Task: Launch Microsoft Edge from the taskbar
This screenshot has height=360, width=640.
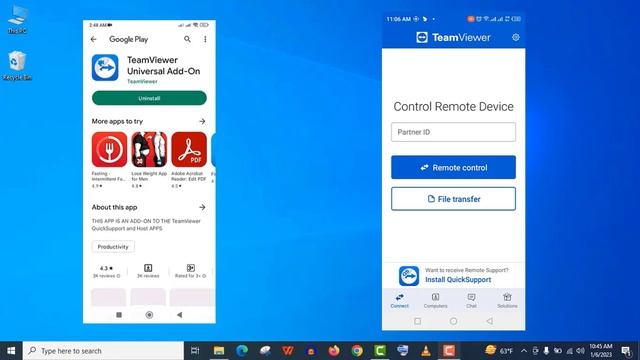Action: [x=242, y=351]
